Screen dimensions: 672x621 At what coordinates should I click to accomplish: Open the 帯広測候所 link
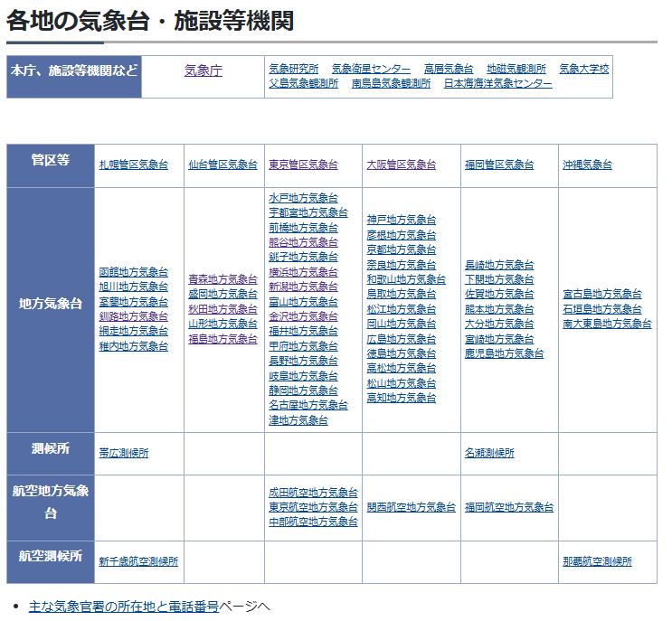pos(124,453)
